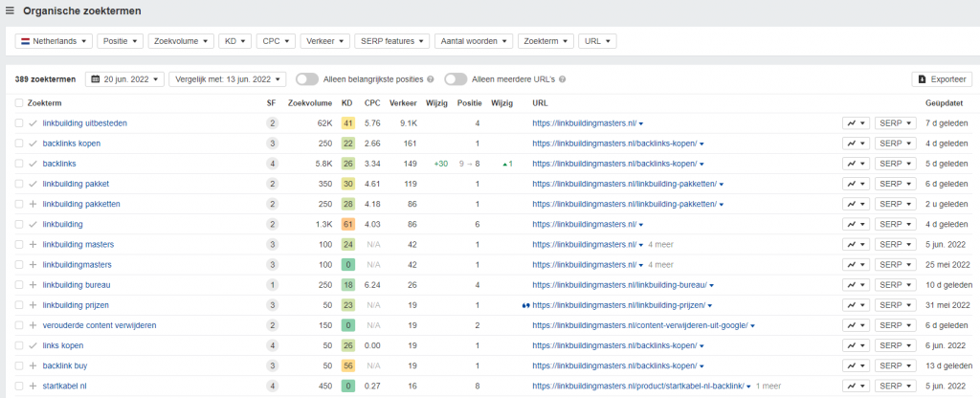The image size is (980, 398).
Task: Add linkbuildingmasters keyword with plus icon
Action: click(x=33, y=265)
